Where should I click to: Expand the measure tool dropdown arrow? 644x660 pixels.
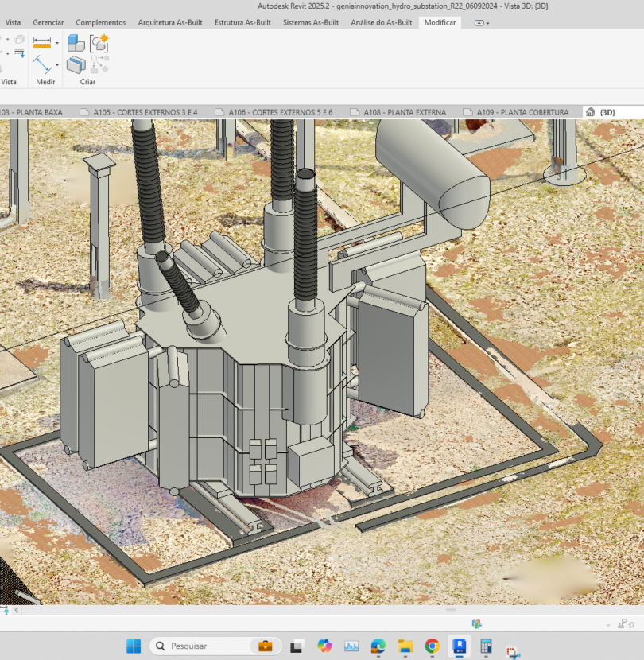(57, 65)
